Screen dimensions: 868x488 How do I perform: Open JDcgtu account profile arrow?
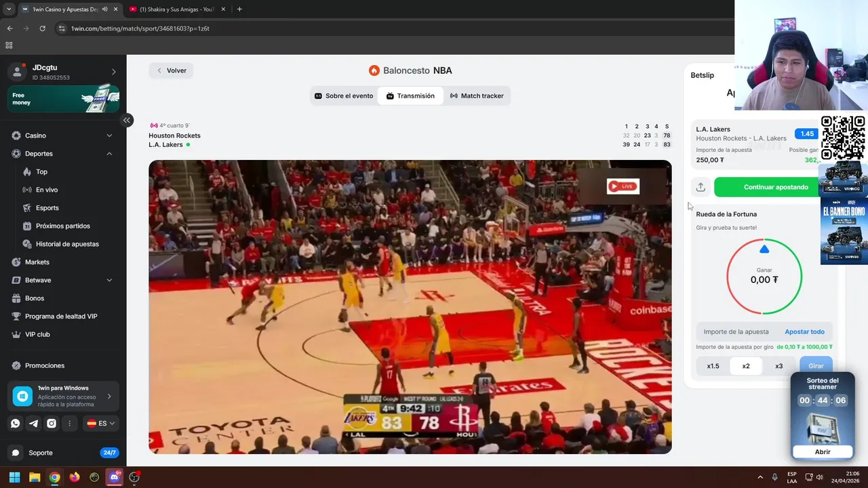pos(113,72)
